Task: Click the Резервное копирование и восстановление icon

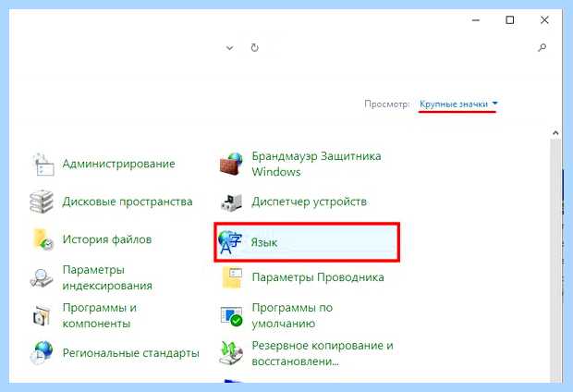Action: 231,353
